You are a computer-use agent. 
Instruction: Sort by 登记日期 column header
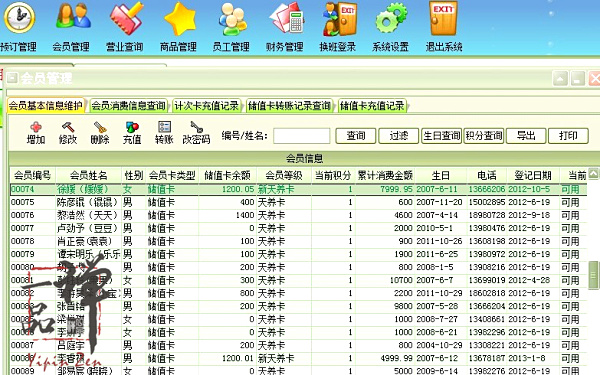click(x=533, y=176)
